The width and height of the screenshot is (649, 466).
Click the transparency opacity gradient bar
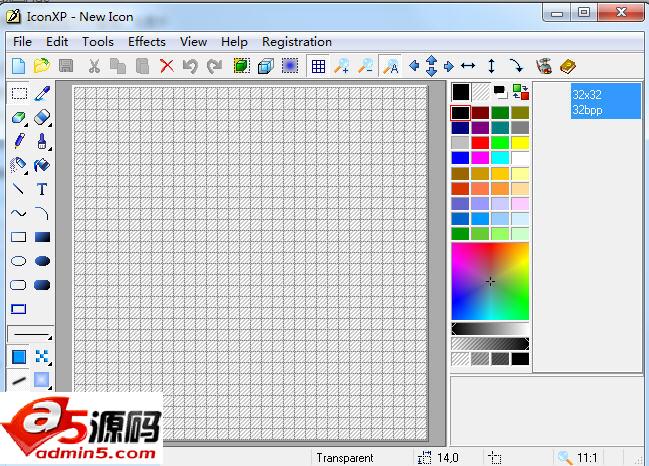click(490, 343)
